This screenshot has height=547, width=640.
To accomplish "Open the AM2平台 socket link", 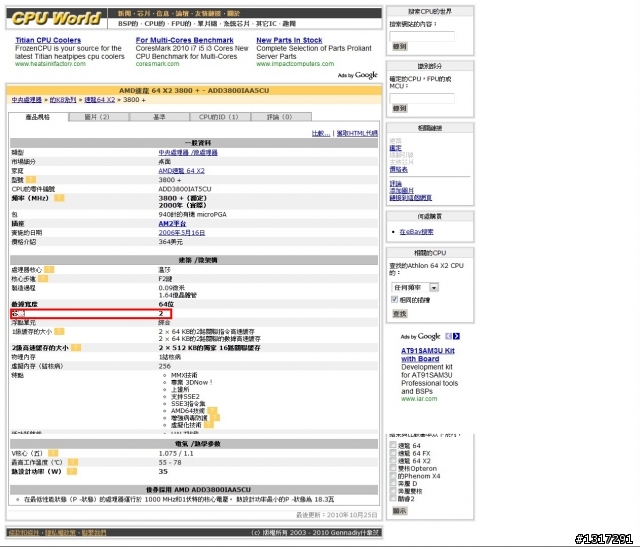I will pyautogui.click(x=172, y=223).
